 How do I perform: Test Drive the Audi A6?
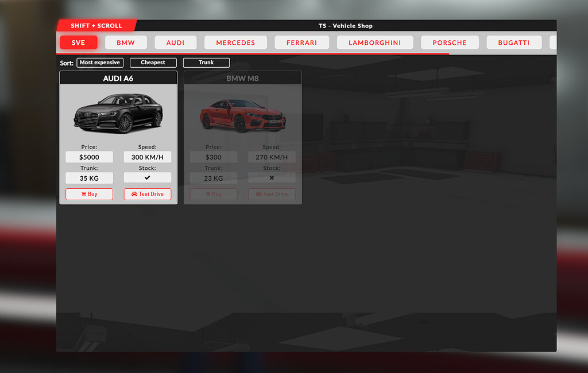click(147, 194)
